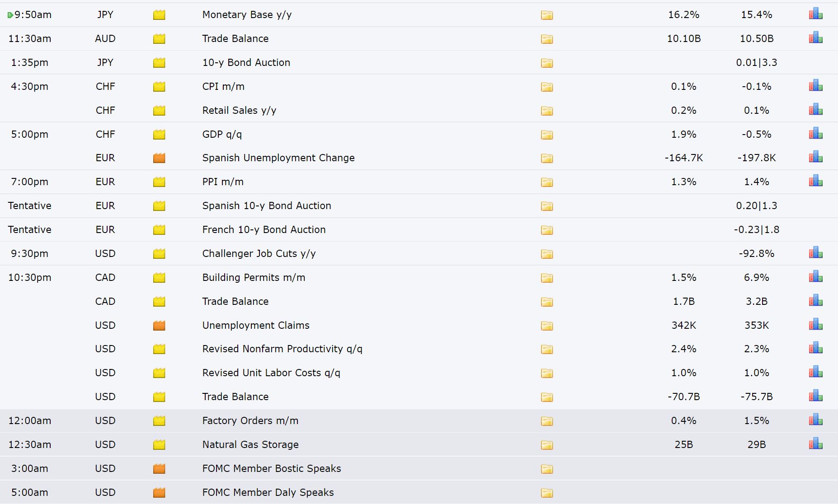Open detail folder for AUD Trade Balance
Image resolution: width=838 pixels, height=504 pixels.
click(547, 39)
